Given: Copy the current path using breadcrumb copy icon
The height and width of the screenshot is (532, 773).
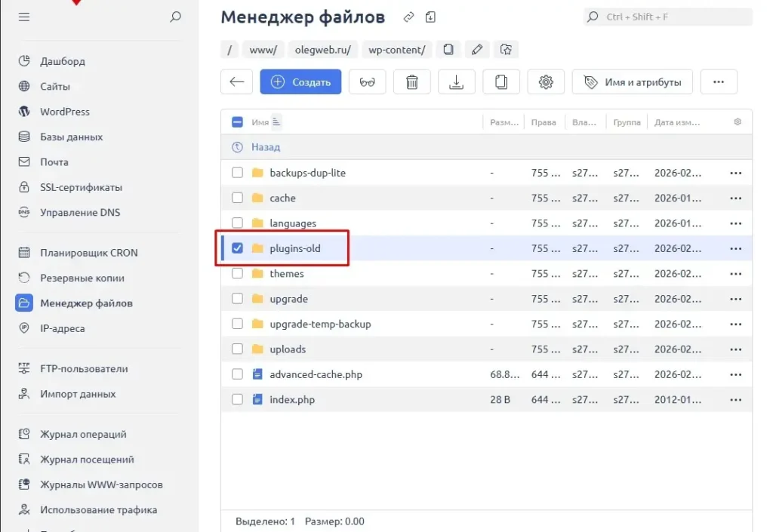Looking at the screenshot, I should pos(448,49).
